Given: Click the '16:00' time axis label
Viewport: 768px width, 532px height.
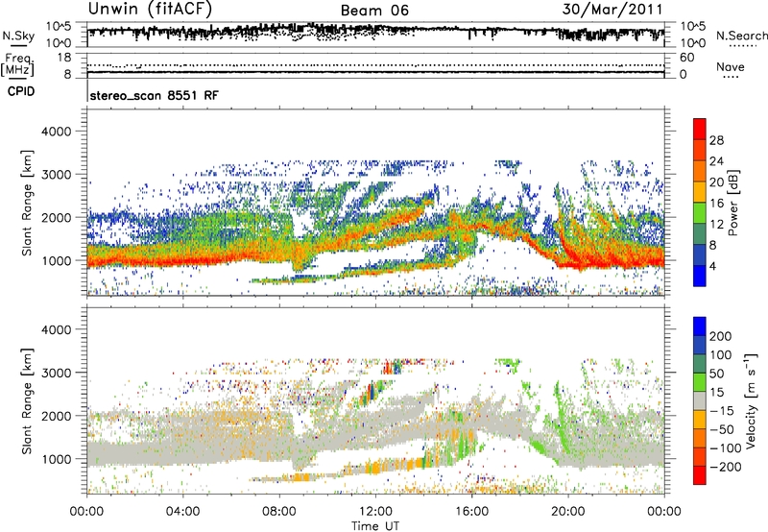Looking at the screenshot, I should 471,512.
